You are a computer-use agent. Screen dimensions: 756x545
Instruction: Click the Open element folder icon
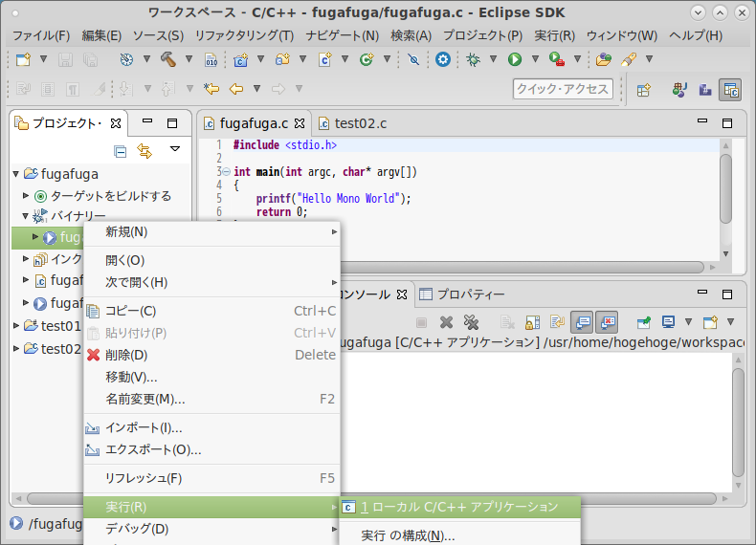click(x=603, y=59)
